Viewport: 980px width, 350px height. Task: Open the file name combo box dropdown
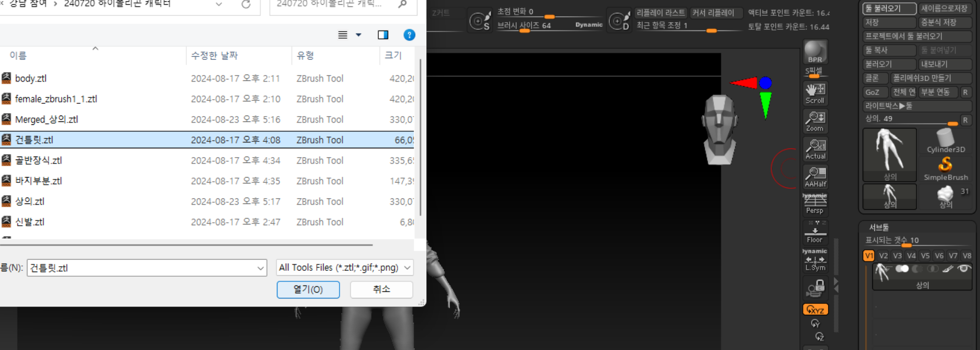[260, 269]
